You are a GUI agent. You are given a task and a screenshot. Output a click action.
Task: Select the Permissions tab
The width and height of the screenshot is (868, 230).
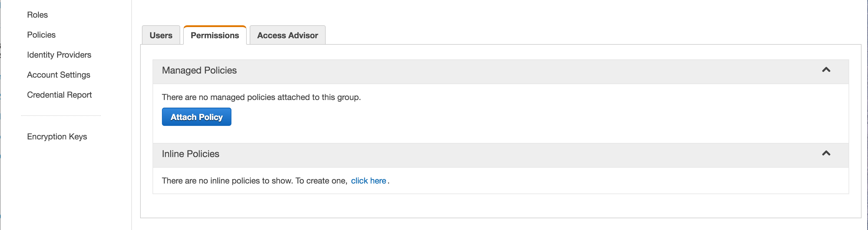pos(215,35)
